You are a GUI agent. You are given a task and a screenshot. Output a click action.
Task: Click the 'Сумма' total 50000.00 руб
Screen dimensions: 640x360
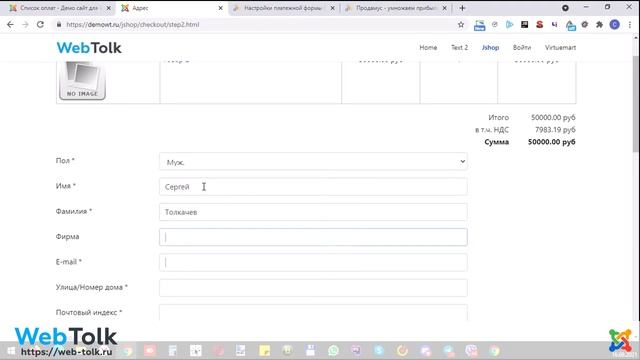point(551,142)
